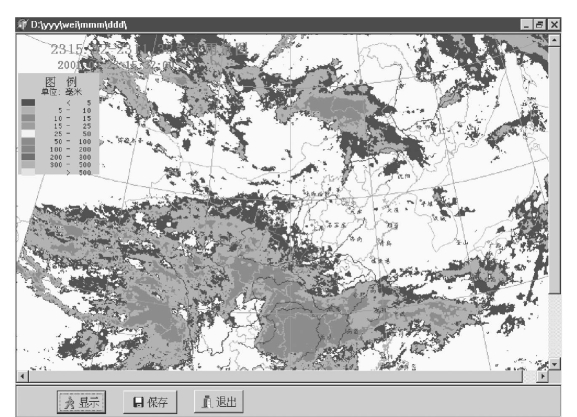Select the legend swatch for 100 - 200
The height and width of the screenshot is (417, 577).
(28, 149)
